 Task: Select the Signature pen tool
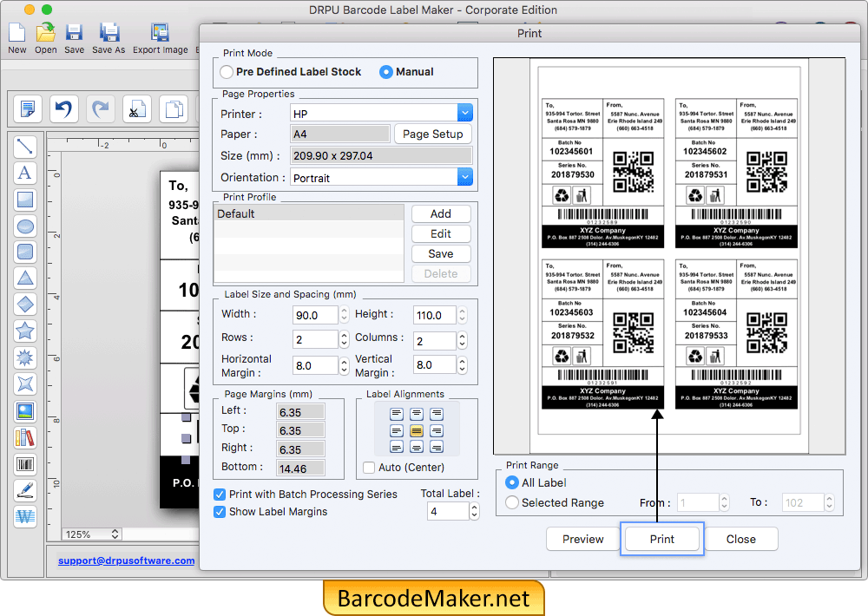tap(25, 490)
